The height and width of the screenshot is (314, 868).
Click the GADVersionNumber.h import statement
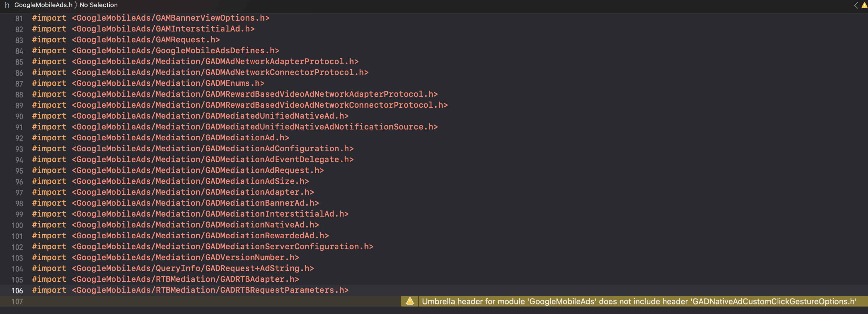point(165,257)
